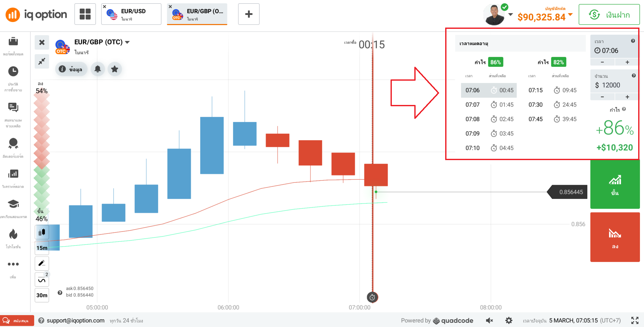Screen dimensions: 644x327
Task: Increase the trade amount with plus
Action: (x=627, y=97)
